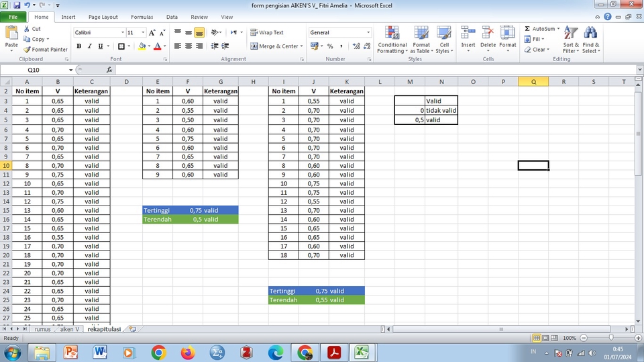
Task: Click the zoom slider handle
Action: pyautogui.click(x=611, y=338)
